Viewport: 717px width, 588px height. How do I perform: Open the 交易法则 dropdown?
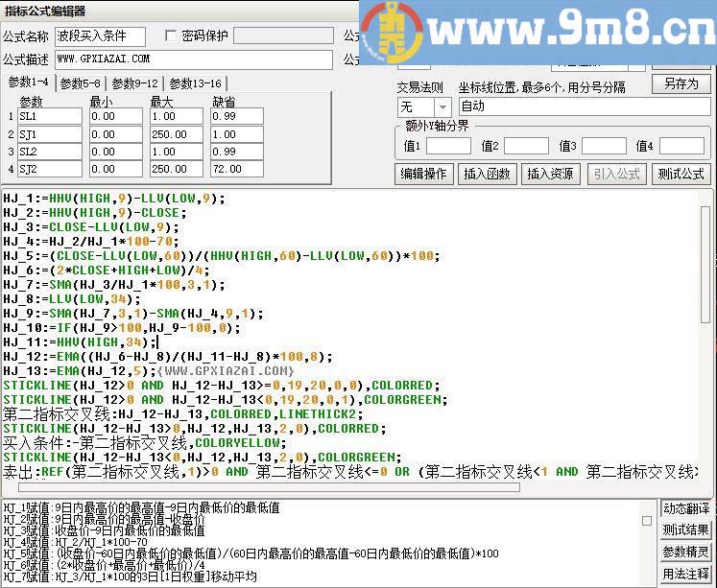(x=442, y=107)
